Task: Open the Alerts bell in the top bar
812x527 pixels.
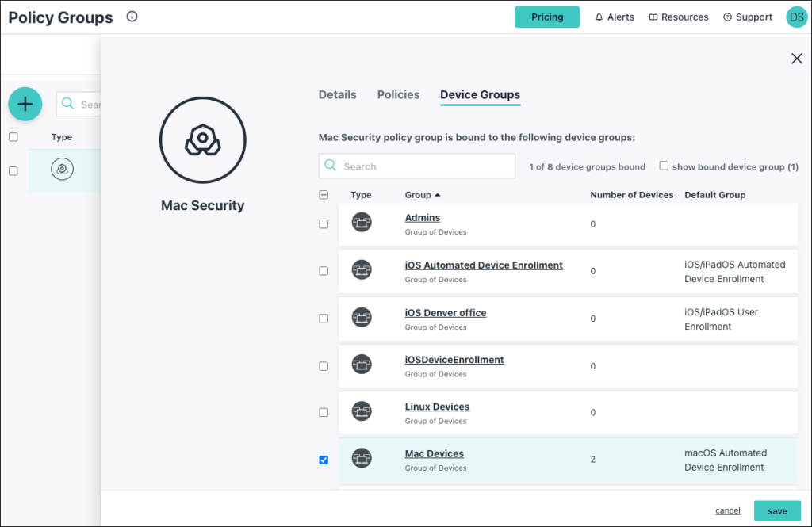Action: tap(601, 17)
